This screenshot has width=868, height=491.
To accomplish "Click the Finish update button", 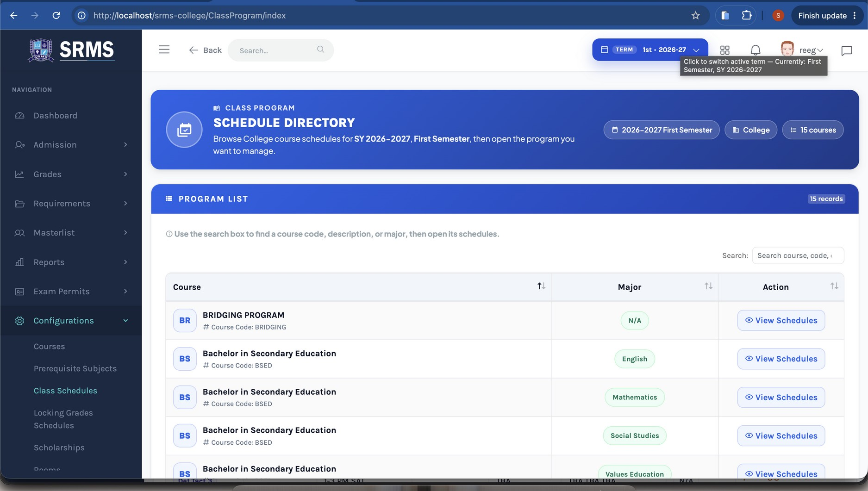I will click(x=827, y=15).
